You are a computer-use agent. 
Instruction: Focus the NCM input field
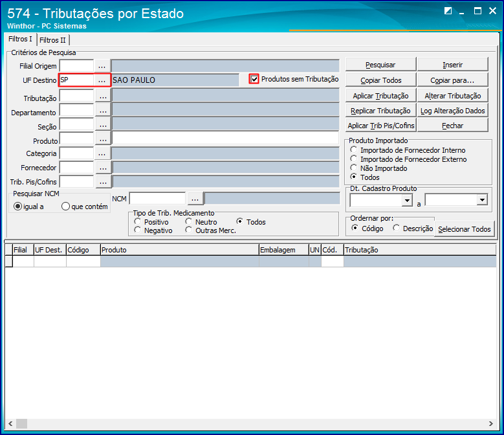pos(157,199)
